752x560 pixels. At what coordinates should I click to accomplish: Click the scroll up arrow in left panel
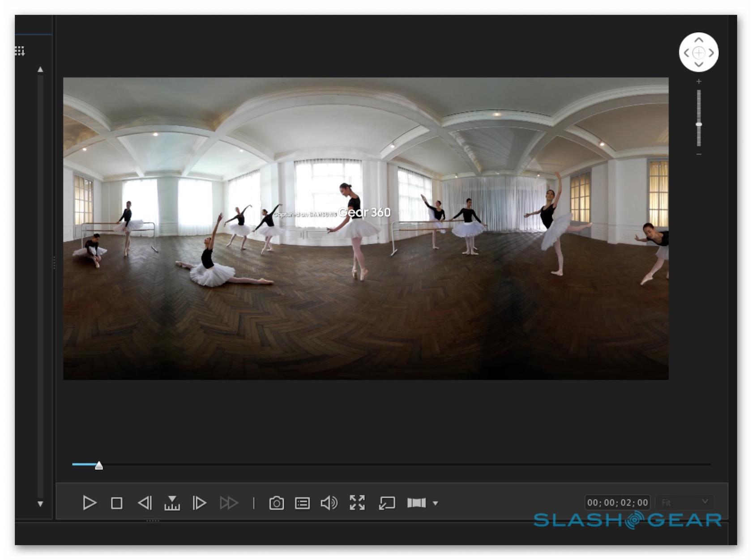(x=40, y=69)
